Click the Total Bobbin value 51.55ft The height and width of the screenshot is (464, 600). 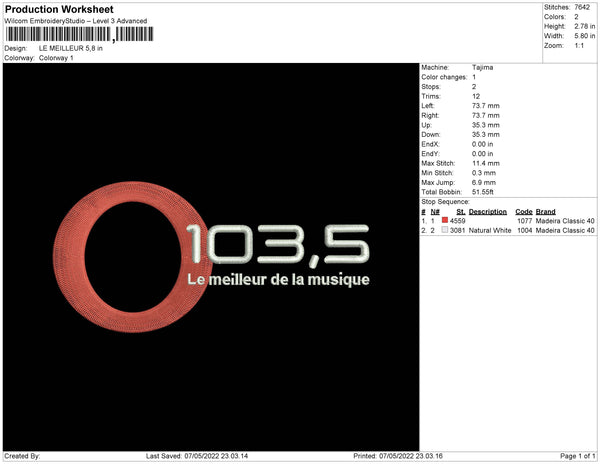tap(483, 192)
